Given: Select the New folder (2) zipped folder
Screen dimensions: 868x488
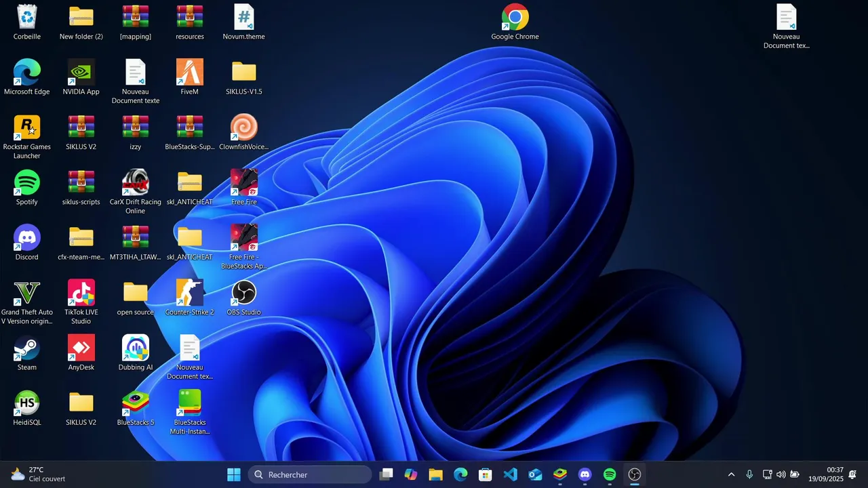Looking at the screenshot, I should point(81,17).
